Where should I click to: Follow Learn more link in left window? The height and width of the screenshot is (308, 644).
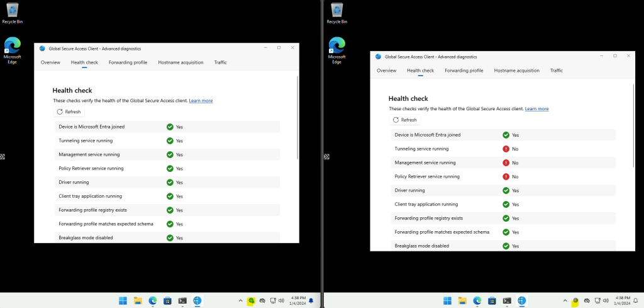click(x=201, y=101)
